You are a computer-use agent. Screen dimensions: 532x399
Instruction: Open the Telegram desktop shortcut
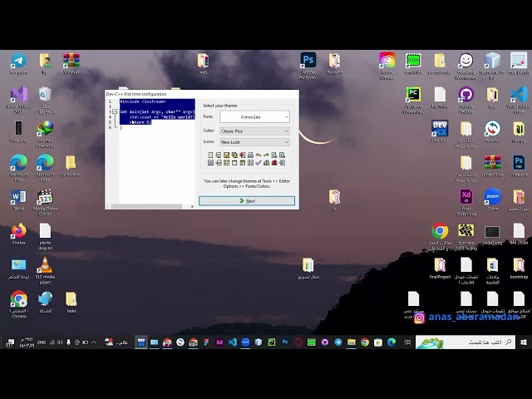pos(18,62)
